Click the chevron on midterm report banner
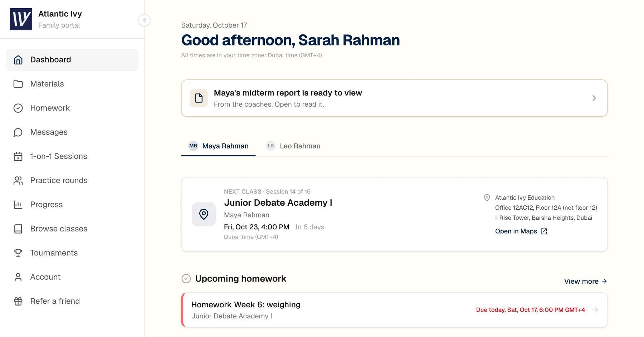The image size is (644, 337). [x=594, y=98]
